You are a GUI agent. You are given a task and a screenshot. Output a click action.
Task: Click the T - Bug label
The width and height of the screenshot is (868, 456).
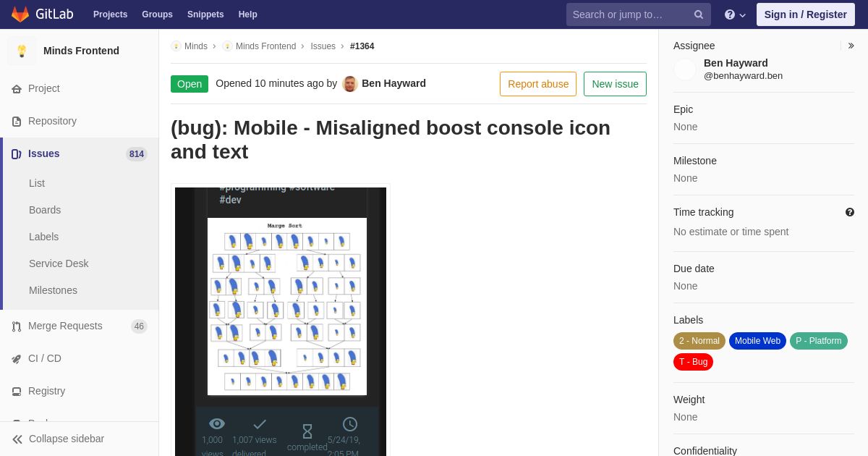693,362
